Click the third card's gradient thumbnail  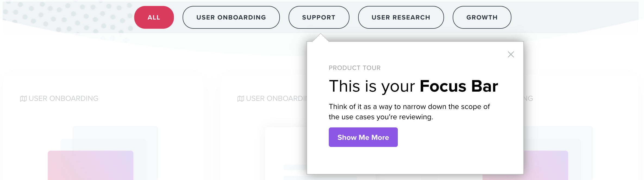[546, 165]
